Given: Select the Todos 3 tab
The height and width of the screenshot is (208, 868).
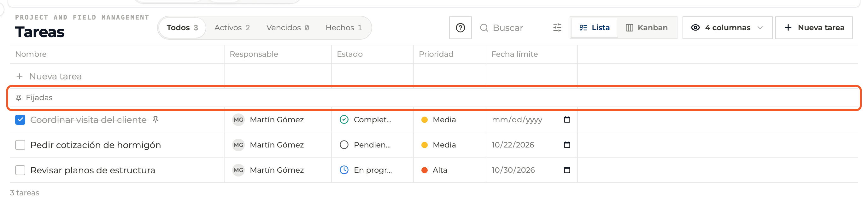Looking at the screenshot, I should point(182,28).
